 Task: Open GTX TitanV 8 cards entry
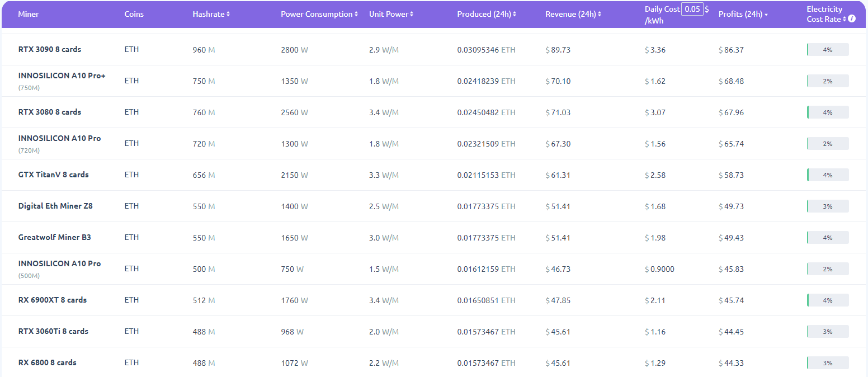[53, 175]
